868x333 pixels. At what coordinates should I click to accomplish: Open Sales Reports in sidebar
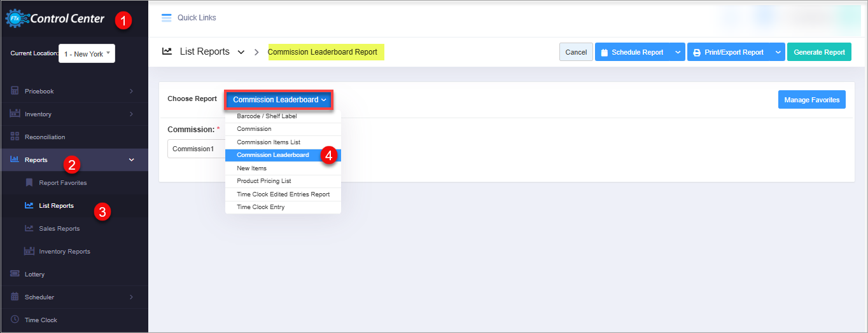pos(59,228)
